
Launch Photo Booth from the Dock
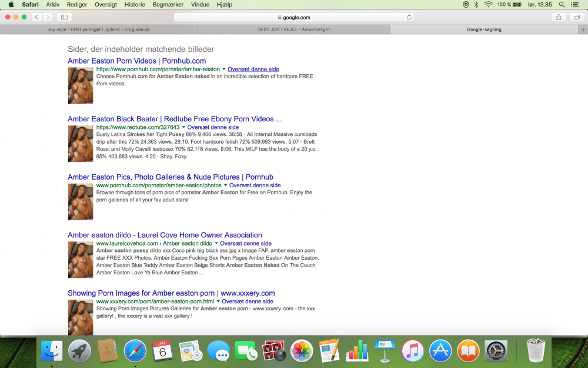point(274,351)
